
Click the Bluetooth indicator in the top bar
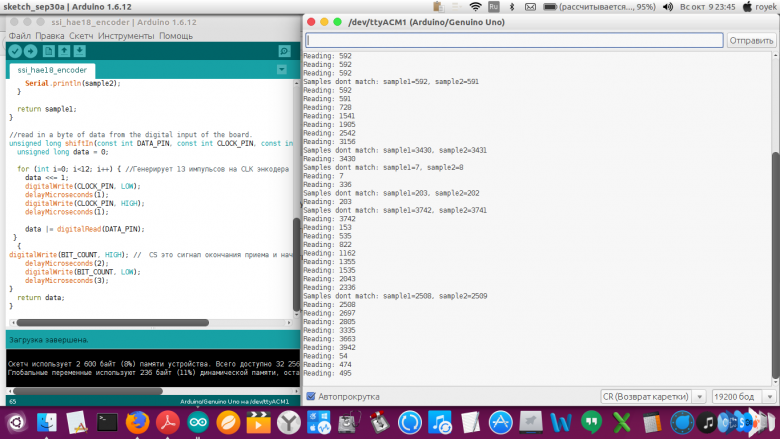point(512,7)
